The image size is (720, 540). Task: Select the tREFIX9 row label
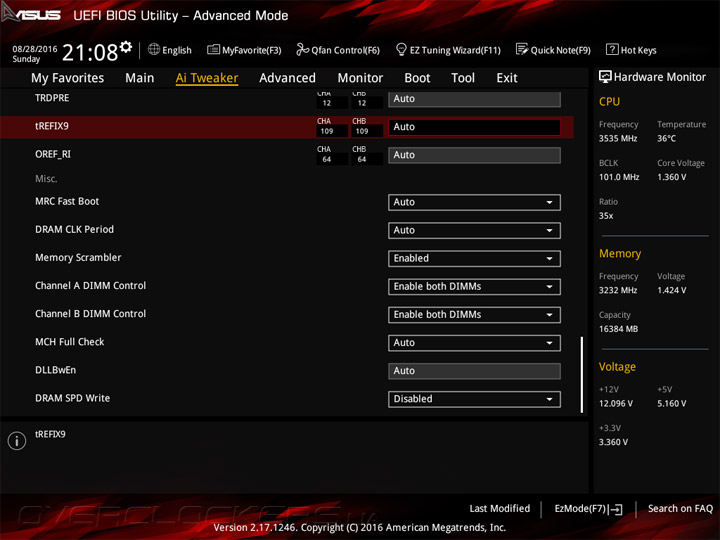click(52, 126)
